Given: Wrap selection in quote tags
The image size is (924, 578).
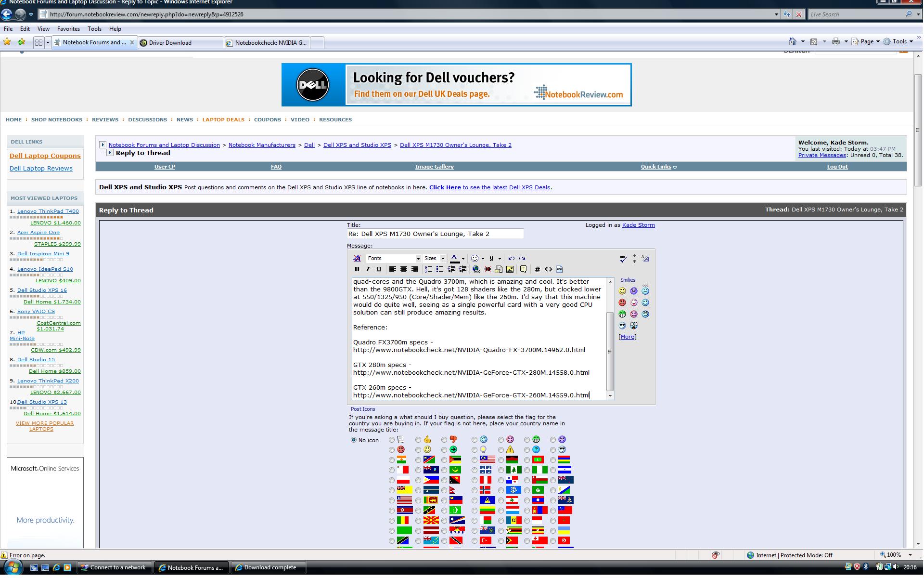Looking at the screenshot, I should tap(523, 269).
